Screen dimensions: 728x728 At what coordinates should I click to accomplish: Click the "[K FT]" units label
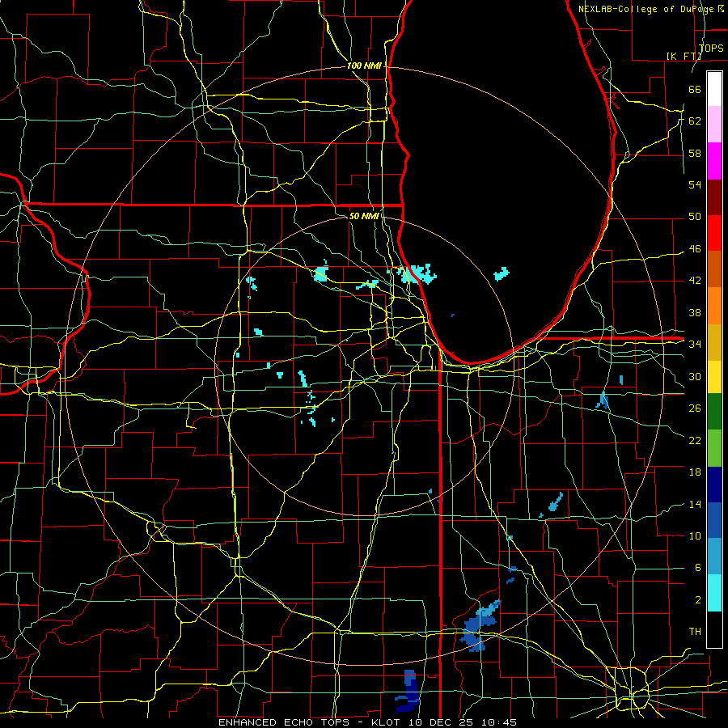684,56
